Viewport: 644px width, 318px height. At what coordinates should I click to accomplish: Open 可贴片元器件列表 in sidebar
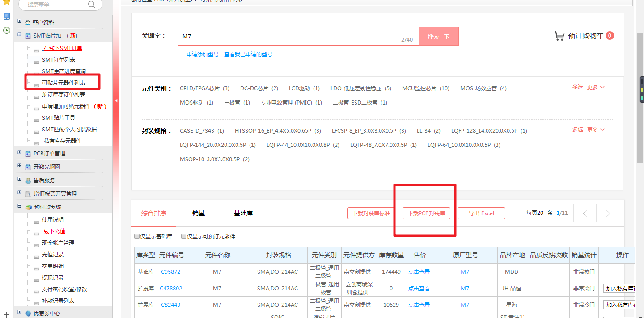[64, 83]
